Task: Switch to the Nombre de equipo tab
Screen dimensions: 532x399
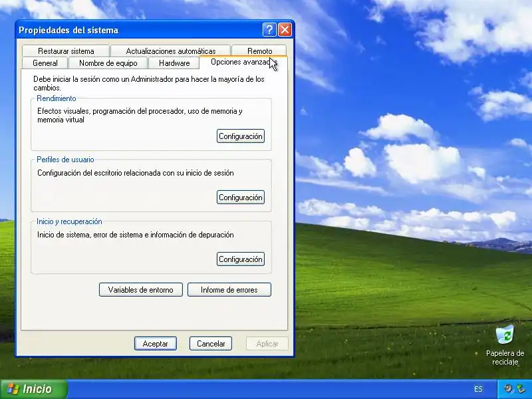Action: tap(108, 63)
